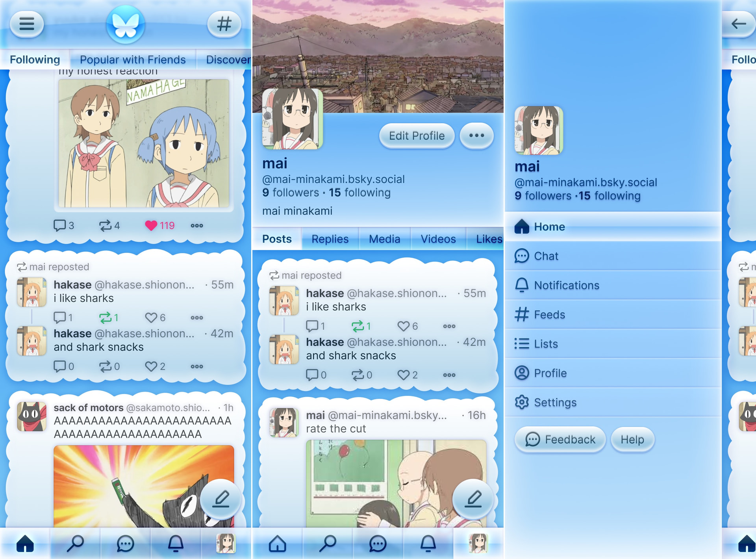Undo repost of 'i like sharks' in home feed

pos(109,318)
